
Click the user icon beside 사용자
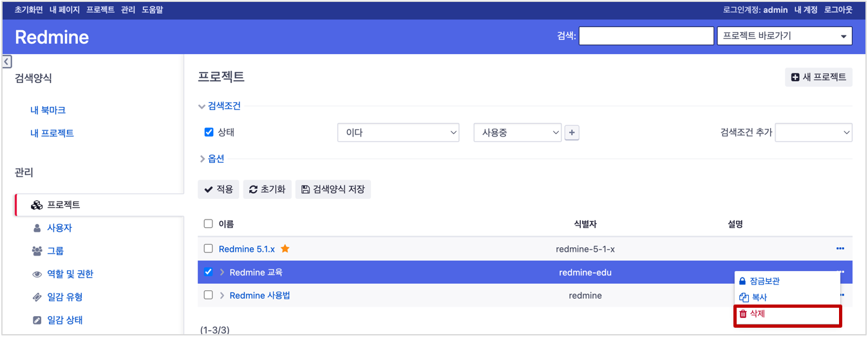coord(37,228)
